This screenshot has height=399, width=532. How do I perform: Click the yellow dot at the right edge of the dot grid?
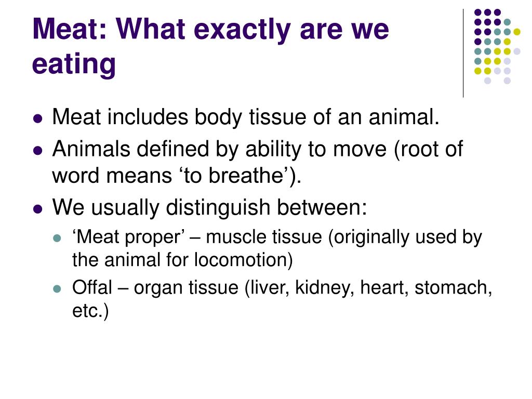coord(517,32)
